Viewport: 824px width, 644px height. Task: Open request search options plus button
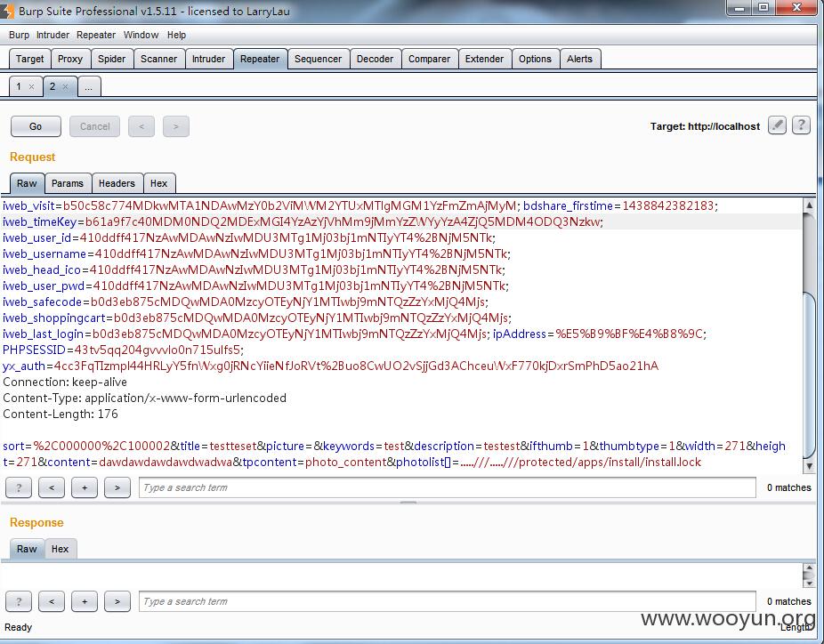click(x=85, y=487)
